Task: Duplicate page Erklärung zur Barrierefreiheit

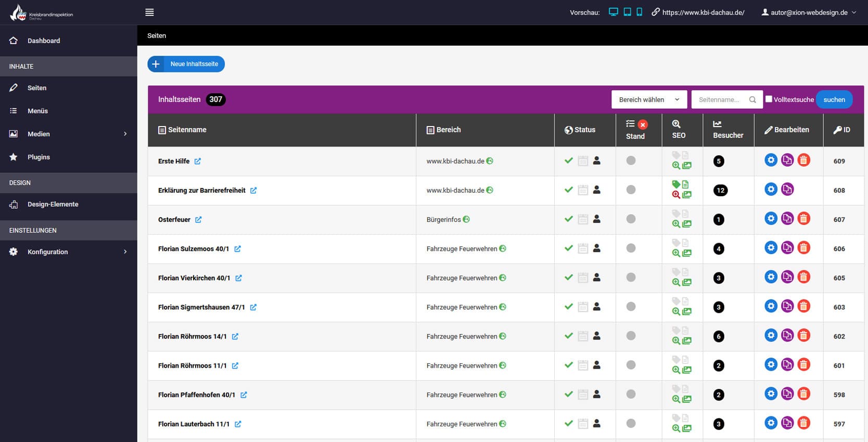Action: pos(787,190)
